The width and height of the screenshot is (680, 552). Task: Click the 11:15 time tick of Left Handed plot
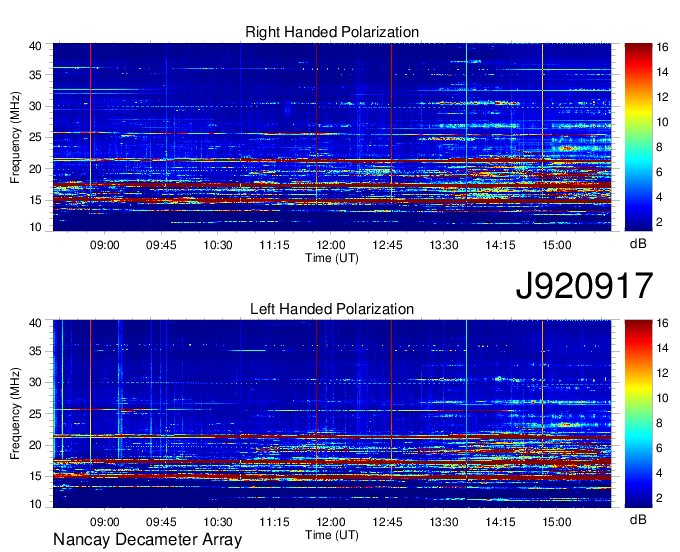274,522
